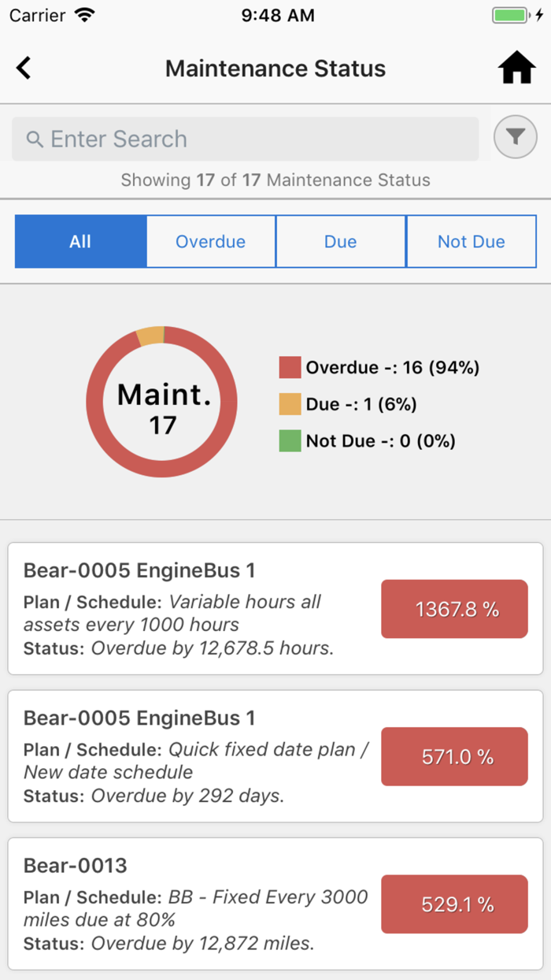Viewport: 551px width, 980px height.
Task: Show the Not Due tab
Action: [471, 242]
